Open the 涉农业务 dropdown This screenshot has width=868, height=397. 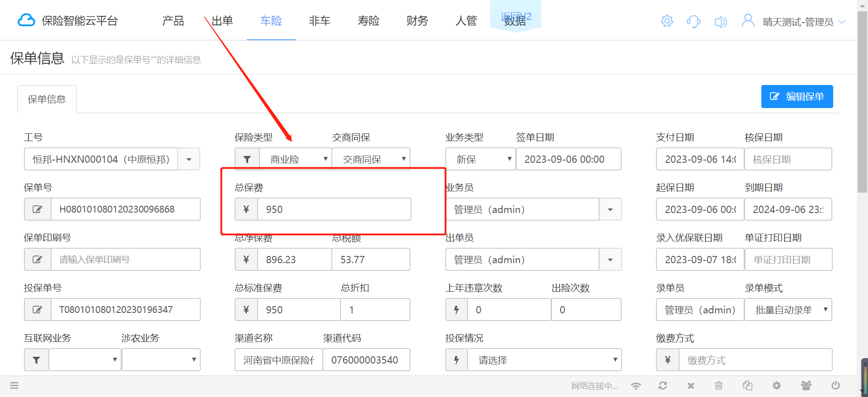[161, 360]
